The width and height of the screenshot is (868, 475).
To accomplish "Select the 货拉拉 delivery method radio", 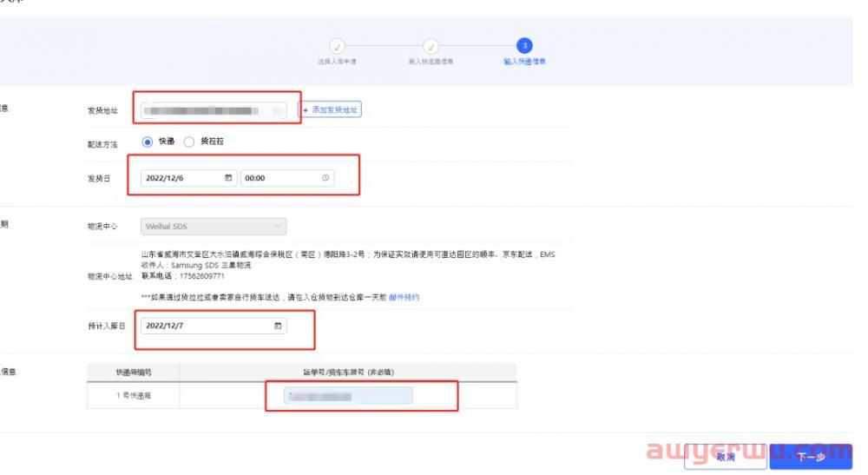I will click(x=188, y=141).
